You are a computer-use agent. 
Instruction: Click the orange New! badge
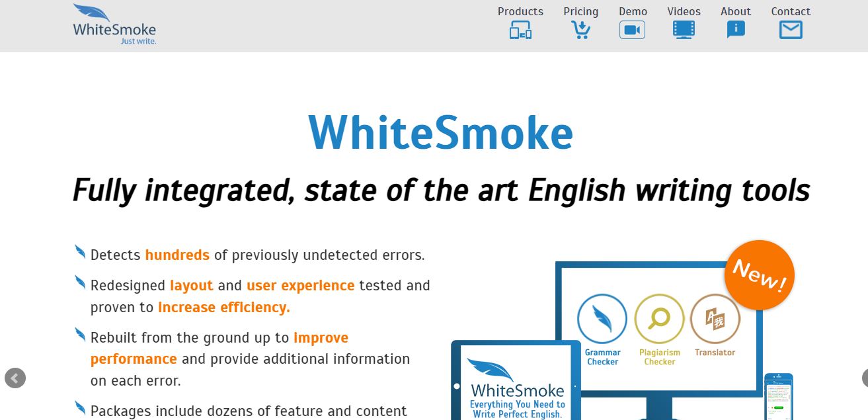[759, 275]
